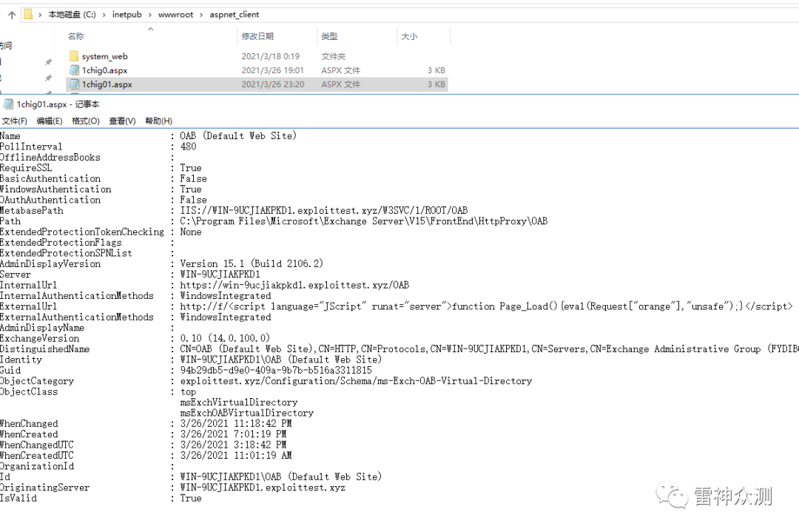Sort by the 名称 column header

pyautogui.click(x=76, y=36)
